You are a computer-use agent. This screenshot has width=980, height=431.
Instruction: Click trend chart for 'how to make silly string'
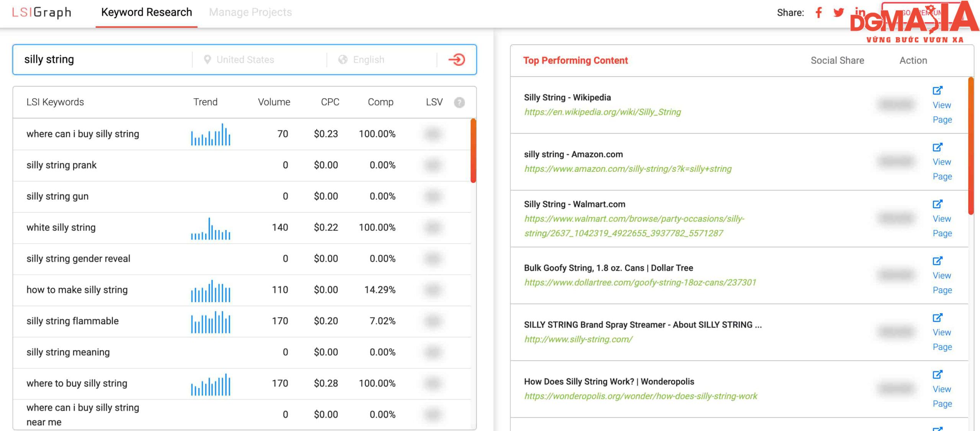211,291
